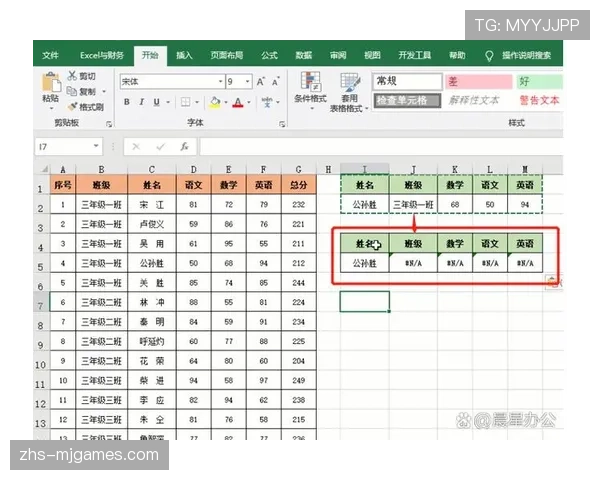The height and width of the screenshot is (480, 600).
Task: Click the Borders icon
Action: click(186, 102)
